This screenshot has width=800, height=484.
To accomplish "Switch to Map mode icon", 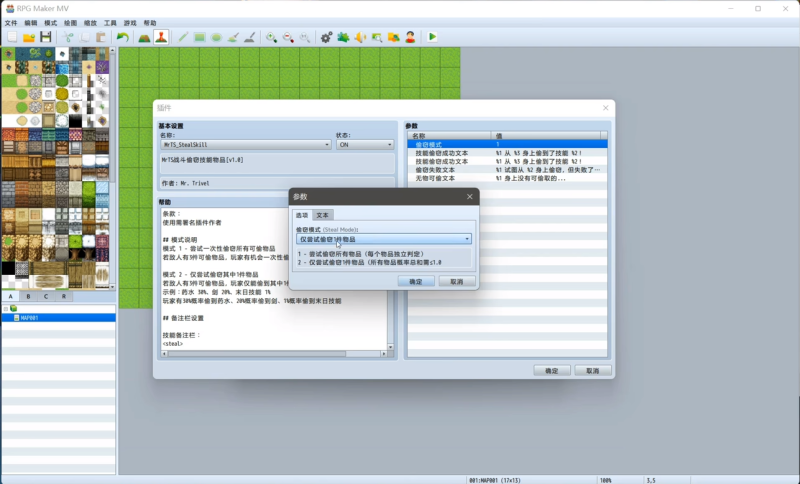I will pos(144,37).
